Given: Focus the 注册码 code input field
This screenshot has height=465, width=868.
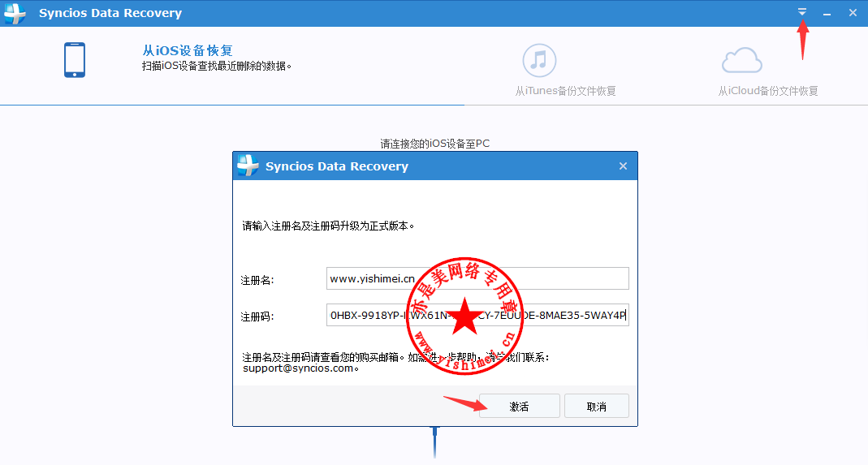Looking at the screenshot, I should point(477,315).
